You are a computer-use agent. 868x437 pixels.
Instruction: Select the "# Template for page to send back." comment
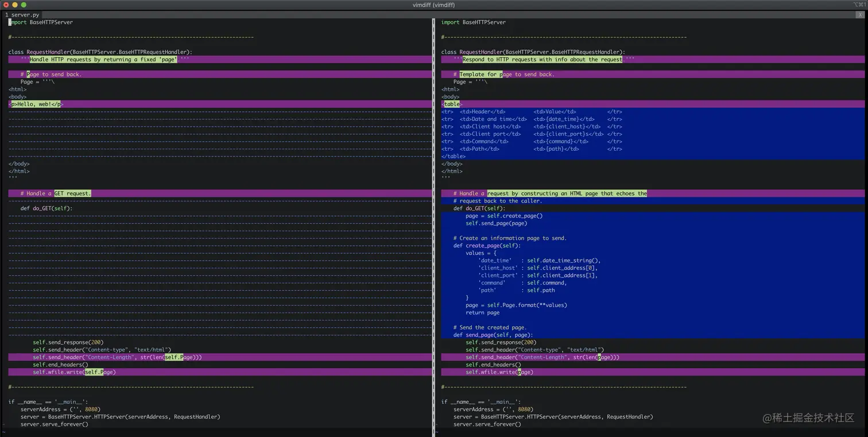[504, 74]
